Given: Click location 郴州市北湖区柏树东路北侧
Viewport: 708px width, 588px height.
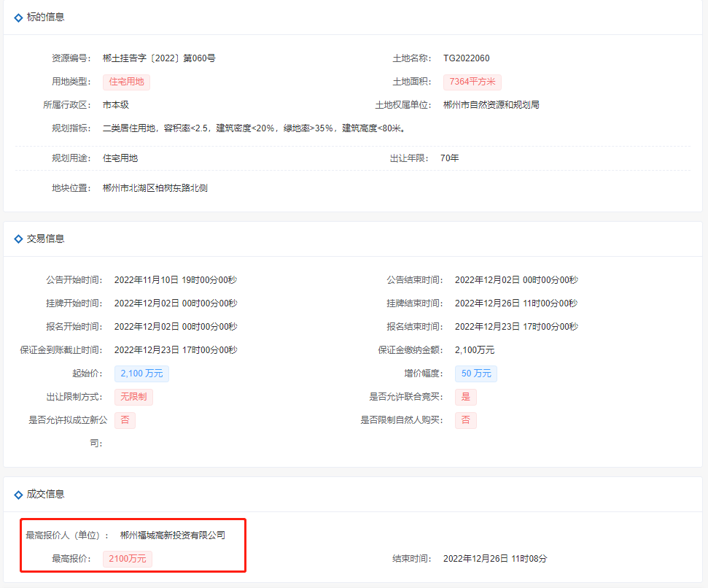Looking at the screenshot, I should (x=155, y=188).
